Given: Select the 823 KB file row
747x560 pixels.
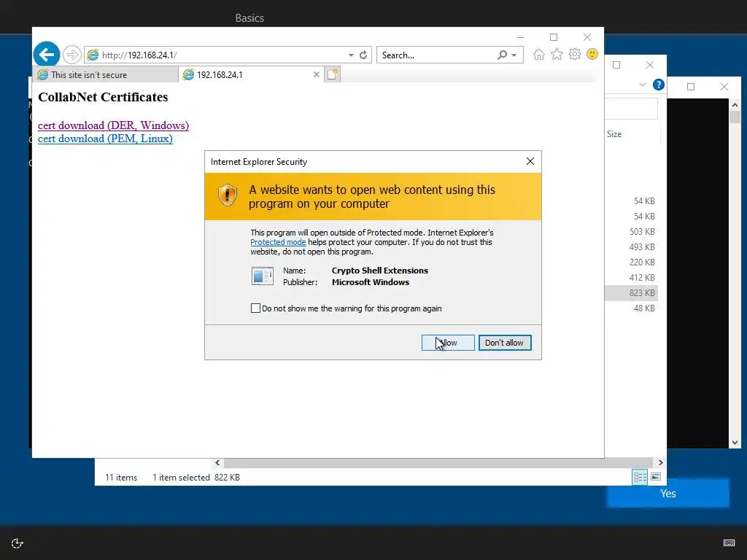Looking at the screenshot, I should pos(631,293).
